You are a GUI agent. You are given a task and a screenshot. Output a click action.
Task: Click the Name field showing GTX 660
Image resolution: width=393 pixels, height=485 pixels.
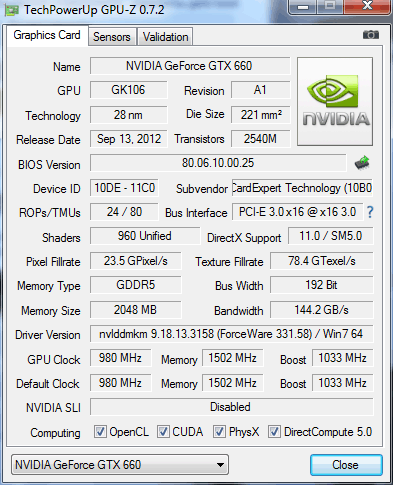coord(190,66)
